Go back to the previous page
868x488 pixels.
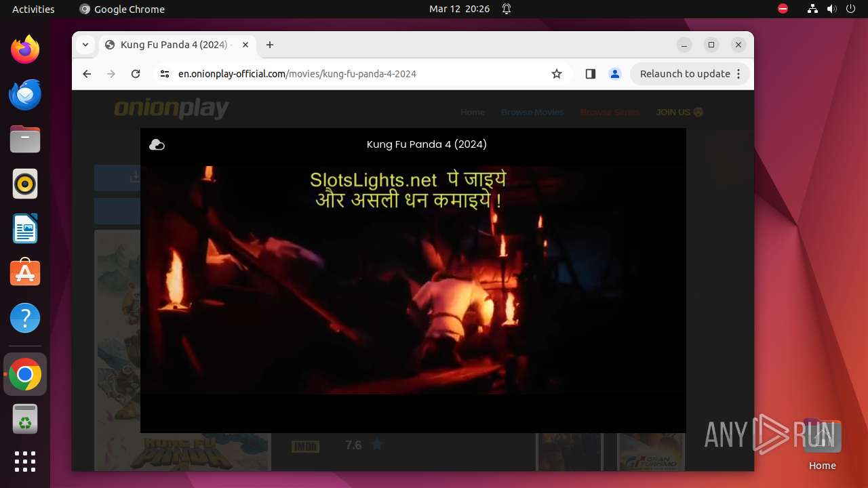pos(87,74)
